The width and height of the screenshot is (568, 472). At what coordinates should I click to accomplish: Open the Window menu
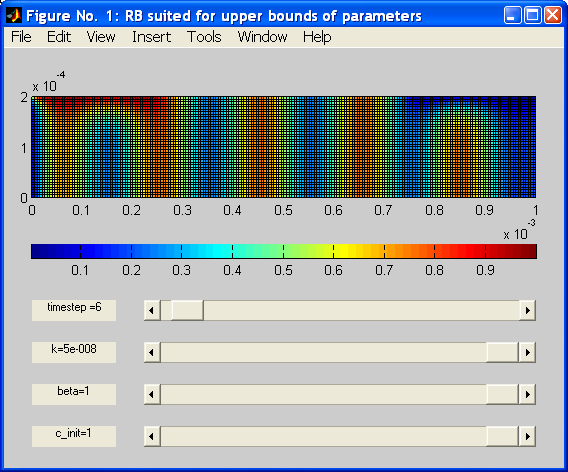(x=263, y=37)
